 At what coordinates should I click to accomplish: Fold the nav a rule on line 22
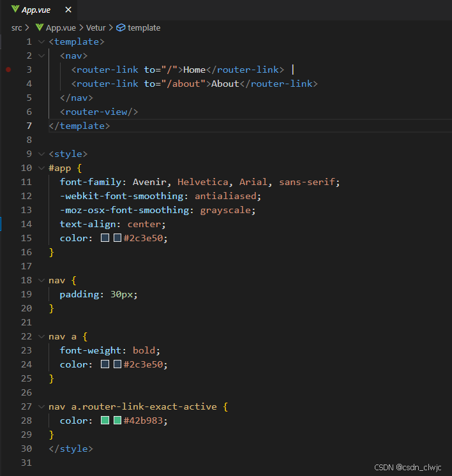[x=41, y=337]
